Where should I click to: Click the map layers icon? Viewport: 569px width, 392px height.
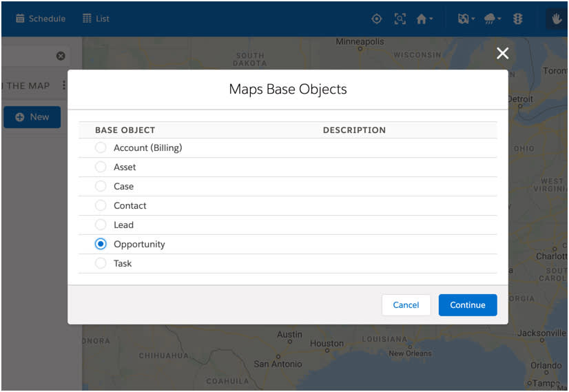(463, 19)
